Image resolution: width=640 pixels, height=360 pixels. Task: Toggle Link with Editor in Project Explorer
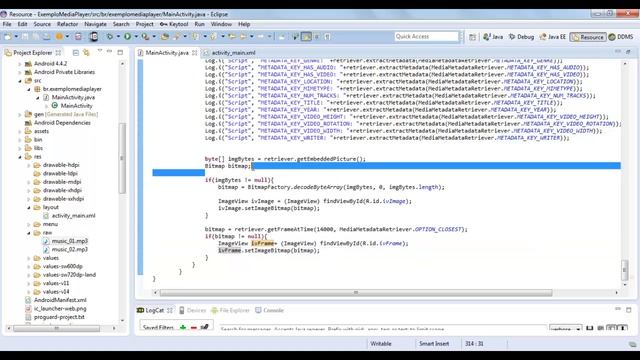click(x=86, y=53)
